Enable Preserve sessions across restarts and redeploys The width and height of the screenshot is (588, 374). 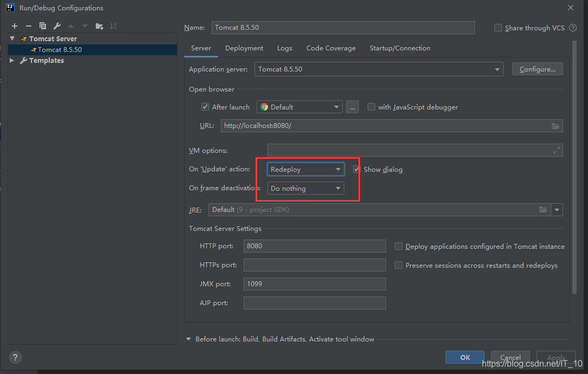(x=398, y=265)
